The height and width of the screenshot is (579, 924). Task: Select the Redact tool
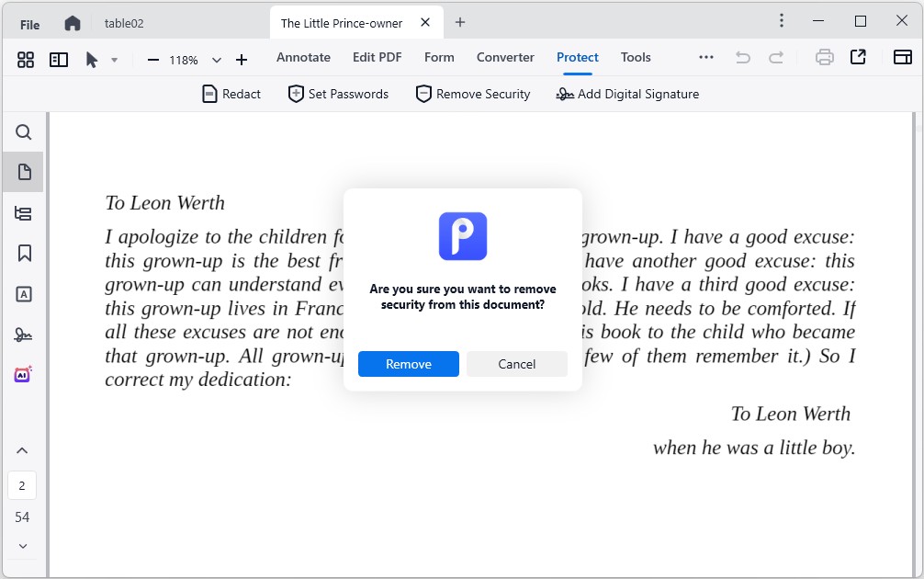[x=231, y=93]
